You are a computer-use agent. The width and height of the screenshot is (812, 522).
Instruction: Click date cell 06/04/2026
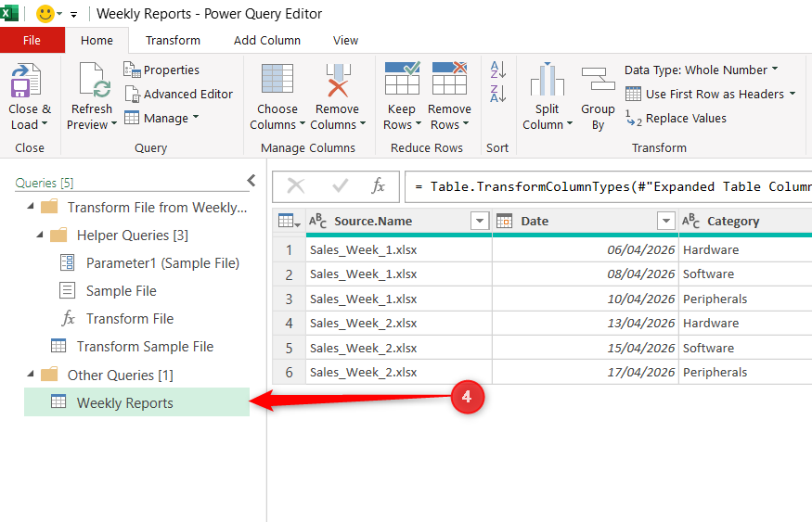click(586, 250)
